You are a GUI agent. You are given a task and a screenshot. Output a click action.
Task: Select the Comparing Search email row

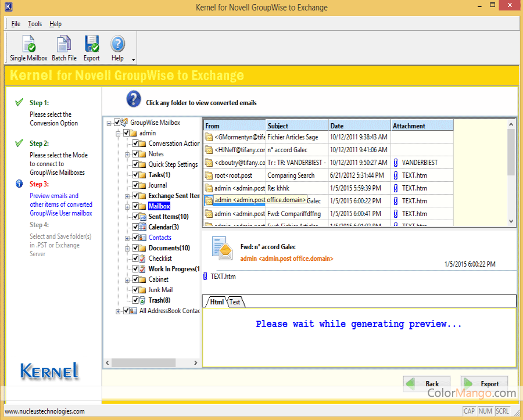click(x=291, y=175)
